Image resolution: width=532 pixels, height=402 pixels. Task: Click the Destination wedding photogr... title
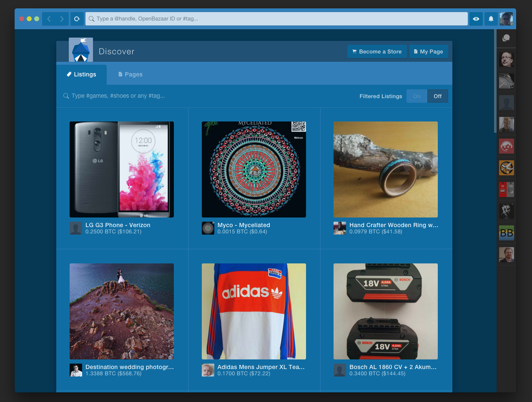[130, 367]
